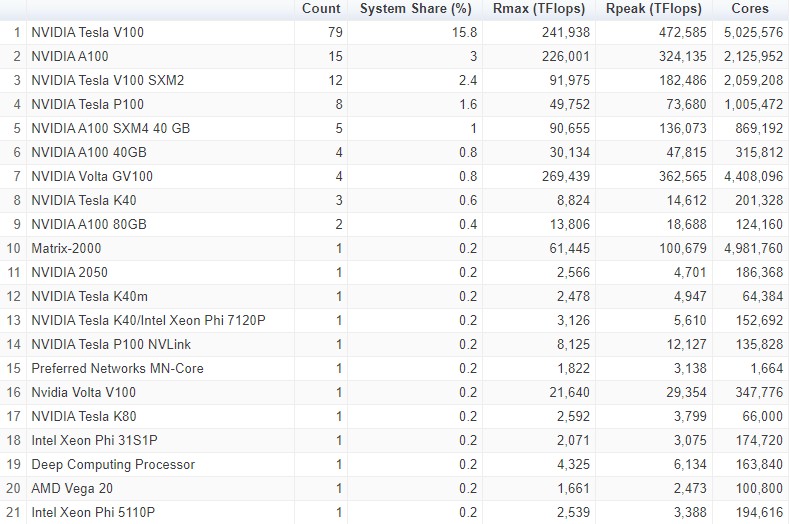Click Rpeak value 3,799

coord(690,417)
